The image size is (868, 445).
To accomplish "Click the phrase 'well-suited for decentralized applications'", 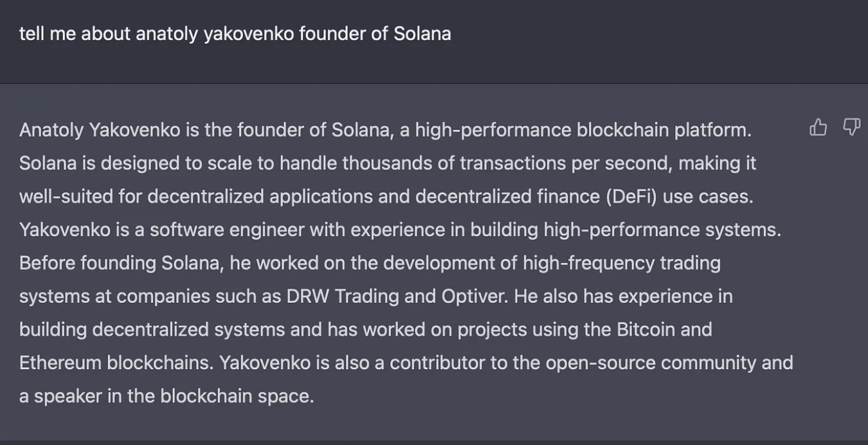I will (196, 196).
